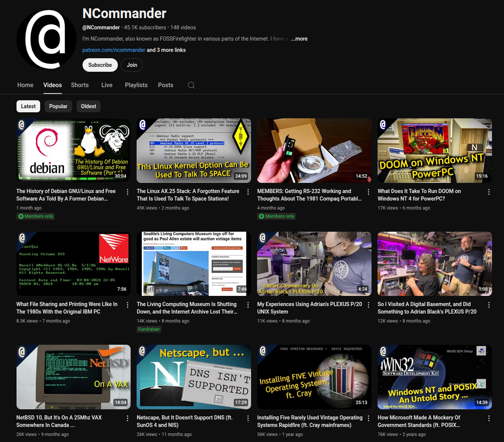Select the Popular sort filter
Image resolution: width=504 pixels, height=442 pixels.
tap(58, 106)
